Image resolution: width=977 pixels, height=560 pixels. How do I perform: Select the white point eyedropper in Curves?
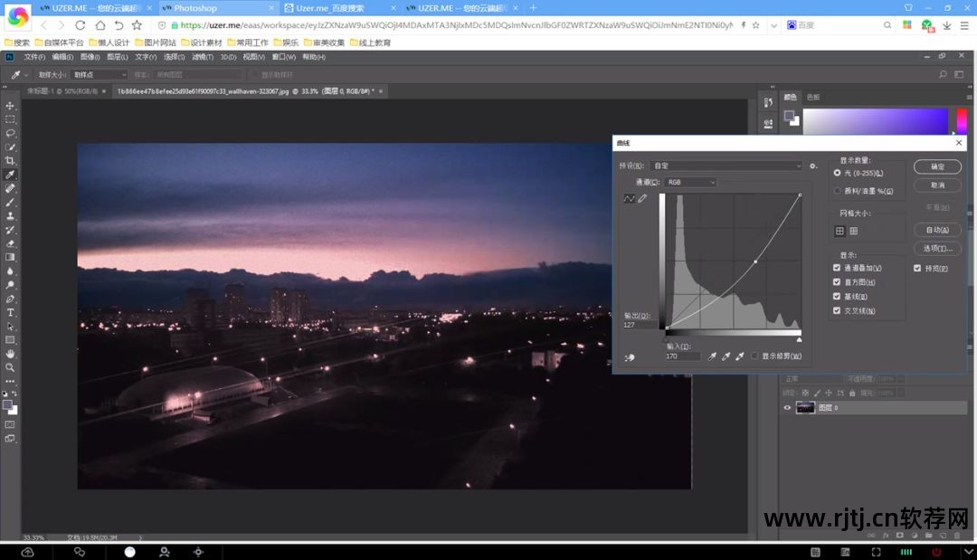coord(739,356)
